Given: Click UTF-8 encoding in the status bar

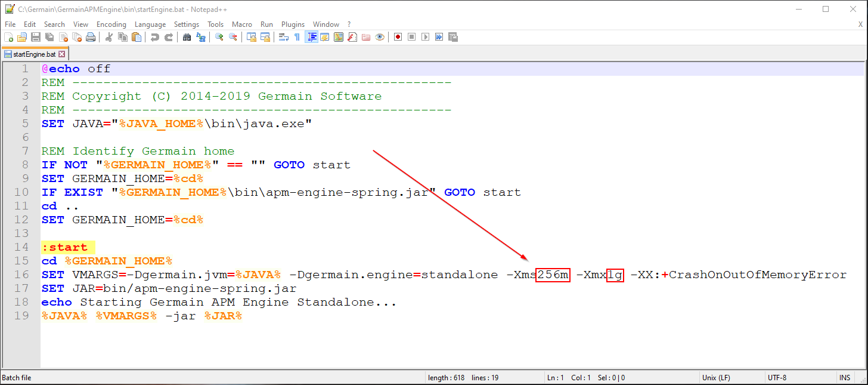Looking at the screenshot, I should [777, 378].
